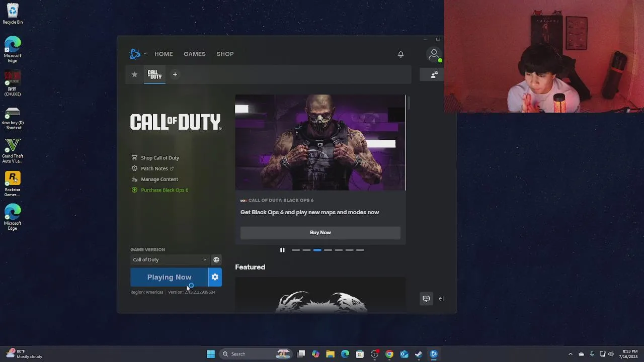Open the chat bubble icon

(426, 299)
